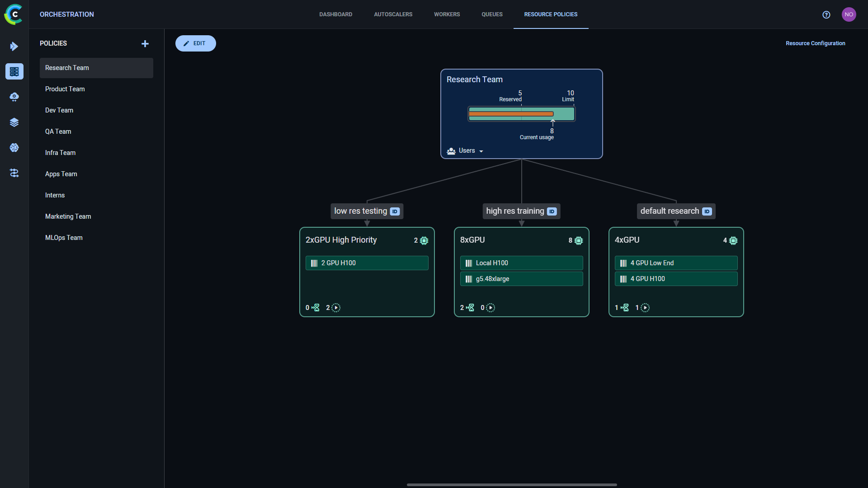Click the ClearML logo icon

click(x=14, y=14)
